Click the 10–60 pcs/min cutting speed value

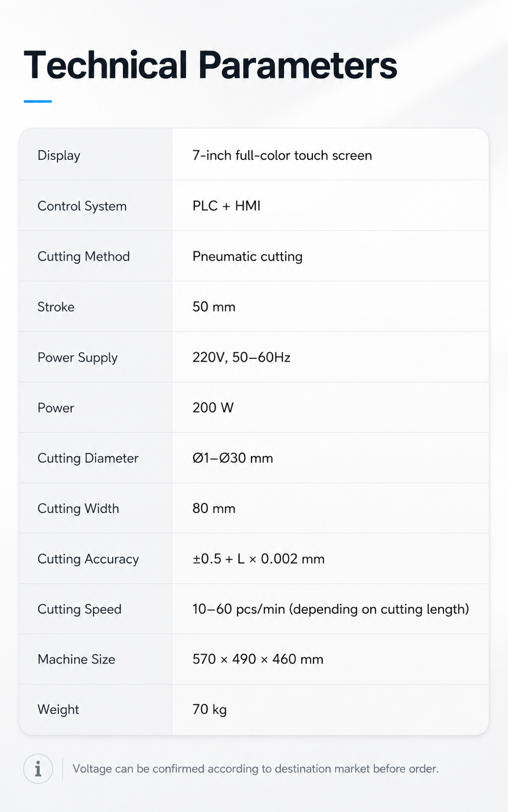331,609
